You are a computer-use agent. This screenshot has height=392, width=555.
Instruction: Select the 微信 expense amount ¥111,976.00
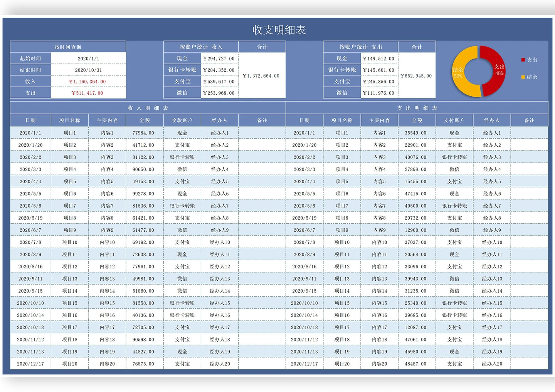click(379, 93)
